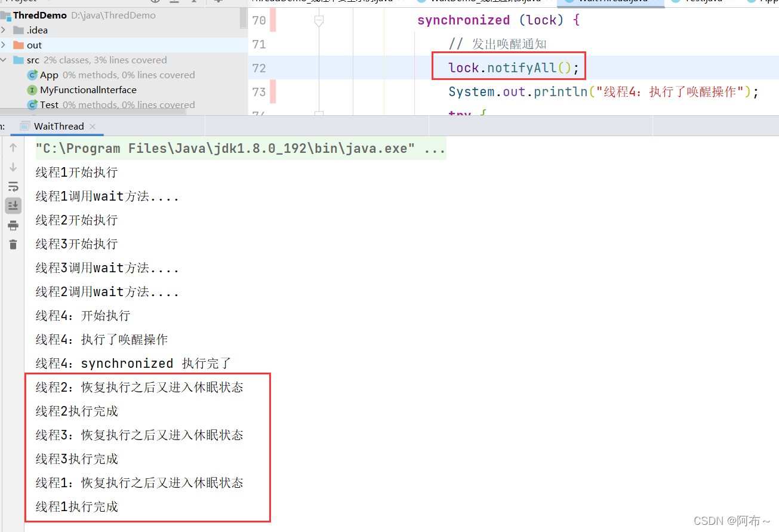779x532 pixels.
Task: Click the '线程1：恢复执行之后又进入休眠状态' line
Action: [140, 483]
